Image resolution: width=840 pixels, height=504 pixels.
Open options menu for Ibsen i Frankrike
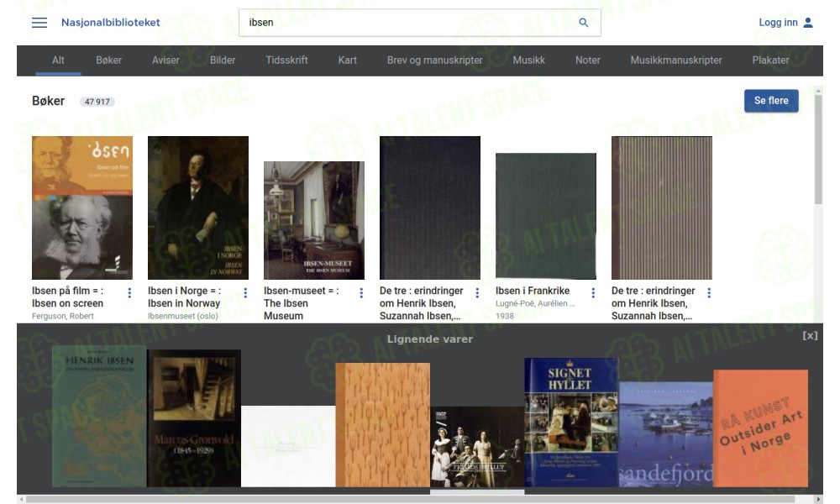coord(593,293)
